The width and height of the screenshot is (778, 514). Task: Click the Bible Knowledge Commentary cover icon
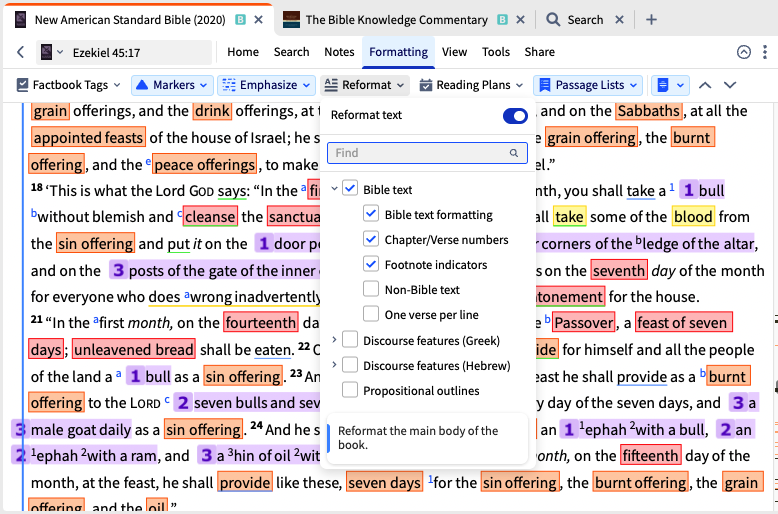coord(291,20)
